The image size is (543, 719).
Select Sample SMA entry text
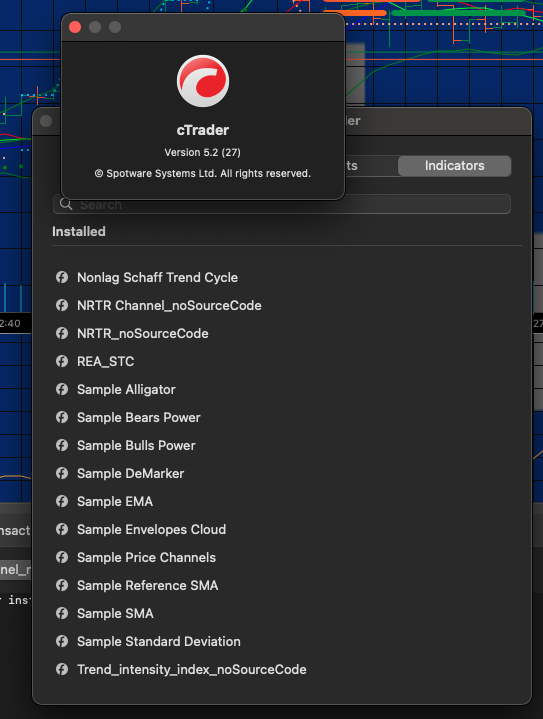point(115,613)
